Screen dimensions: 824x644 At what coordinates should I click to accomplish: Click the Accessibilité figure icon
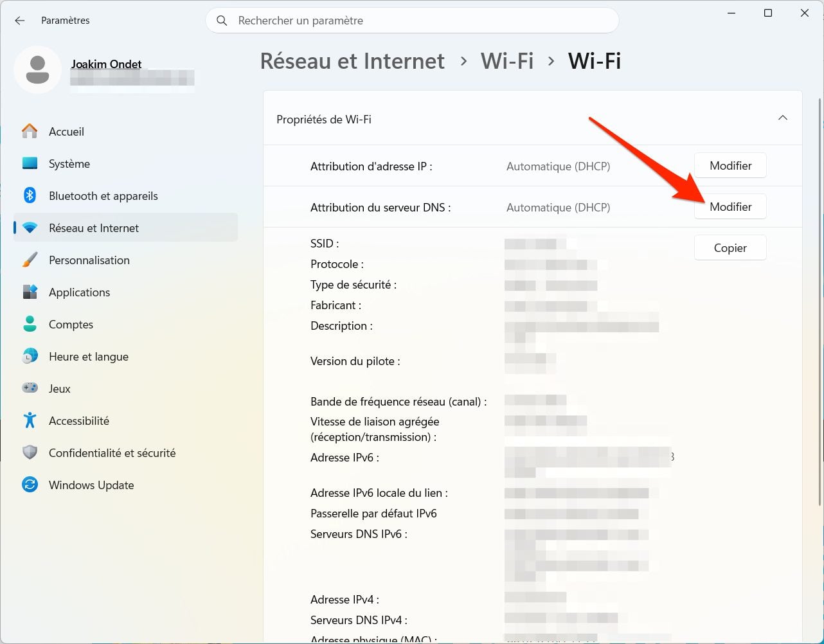click(30, 420)
